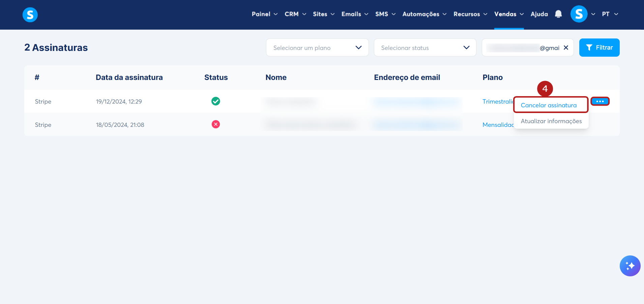The height and width of the screenshot is (304, 644).
Task: Click the Mensalidade plan link
Action: click(x=498, y=125)
